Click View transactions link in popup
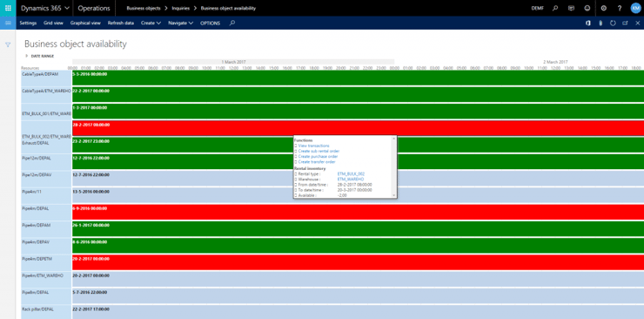The height and width of the screenshot is (319, 644). point(314,146)
